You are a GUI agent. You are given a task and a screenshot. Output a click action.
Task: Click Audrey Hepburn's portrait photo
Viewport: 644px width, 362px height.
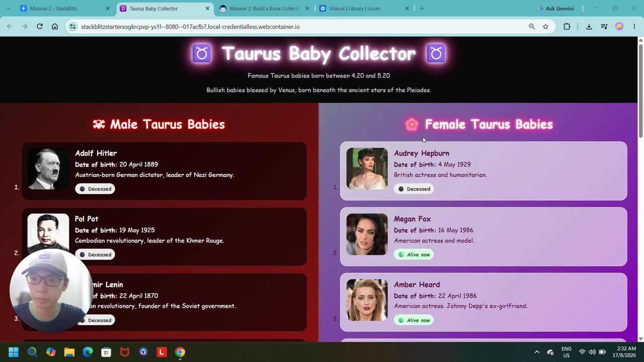[367, 168]
